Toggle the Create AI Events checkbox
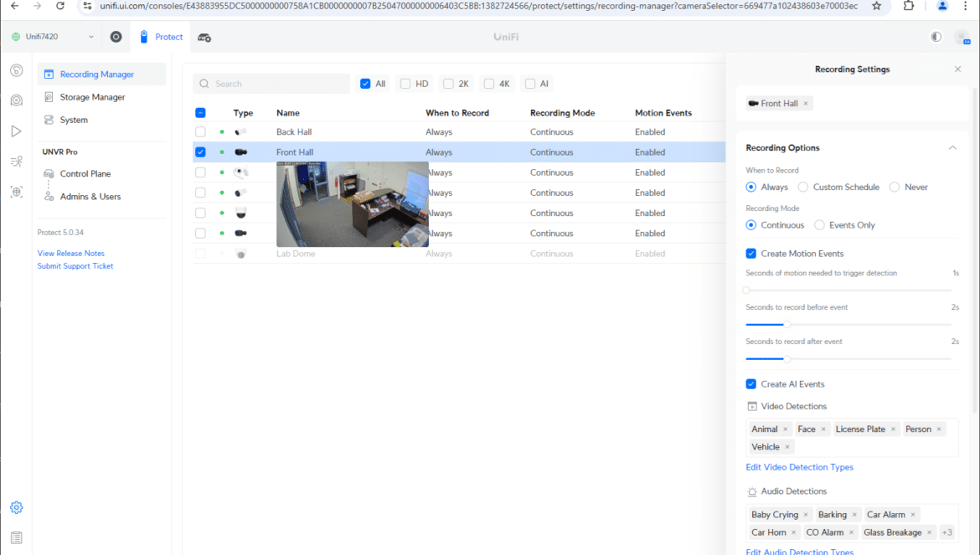The image size is (980, 555). pyautogui.click(x=751, y=384)
